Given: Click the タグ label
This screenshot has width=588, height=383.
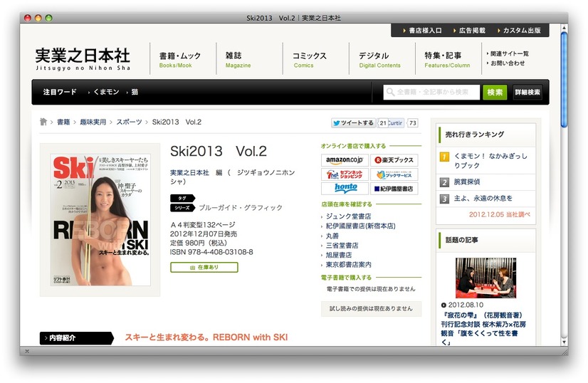Looking at the screenshot, I should point(183,198).
